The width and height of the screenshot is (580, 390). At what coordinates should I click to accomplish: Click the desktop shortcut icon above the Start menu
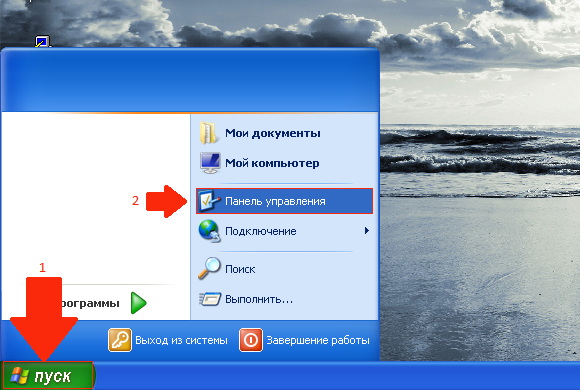point(43,41)
